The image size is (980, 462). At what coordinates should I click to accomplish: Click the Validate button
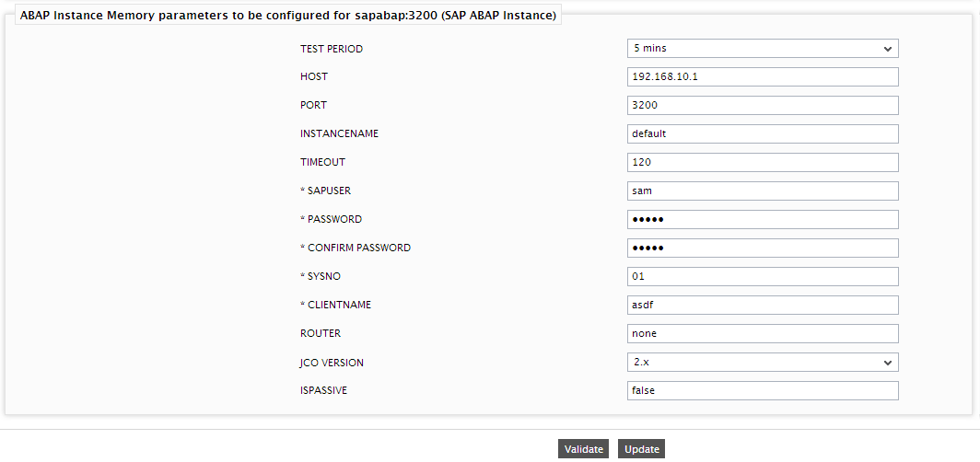point(584,449)
